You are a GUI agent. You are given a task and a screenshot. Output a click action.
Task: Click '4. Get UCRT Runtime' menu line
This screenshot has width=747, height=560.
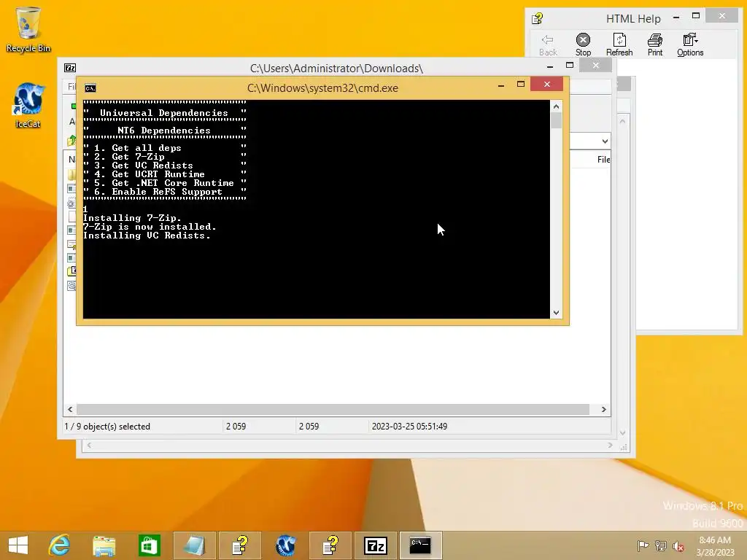tap(149, 174)
